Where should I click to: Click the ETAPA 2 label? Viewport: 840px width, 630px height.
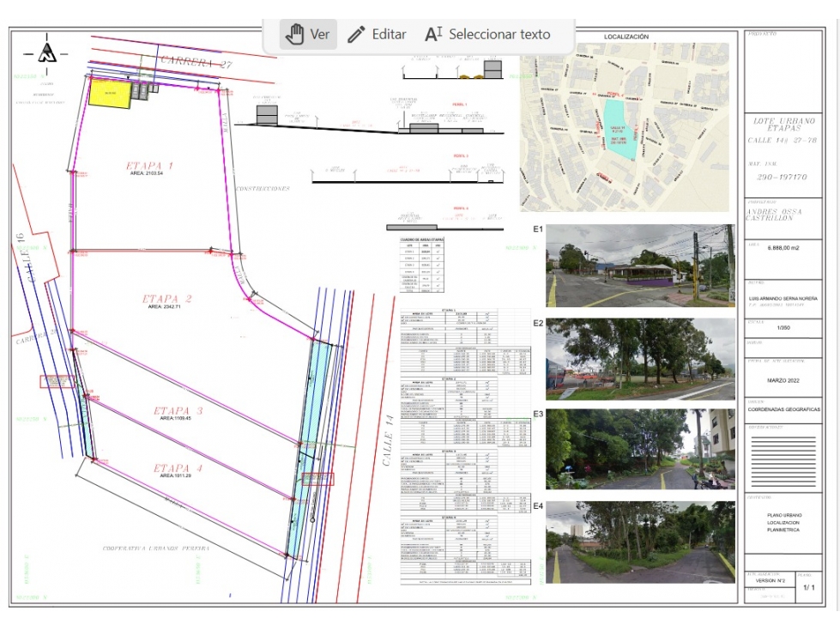coord(167,299)
